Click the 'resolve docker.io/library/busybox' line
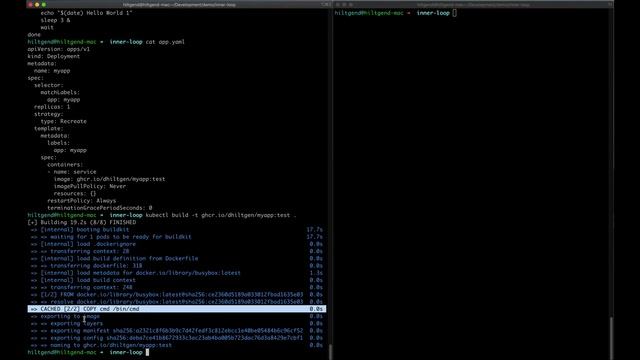Viewport: 640px width, 360px height. tap(167, 302)
